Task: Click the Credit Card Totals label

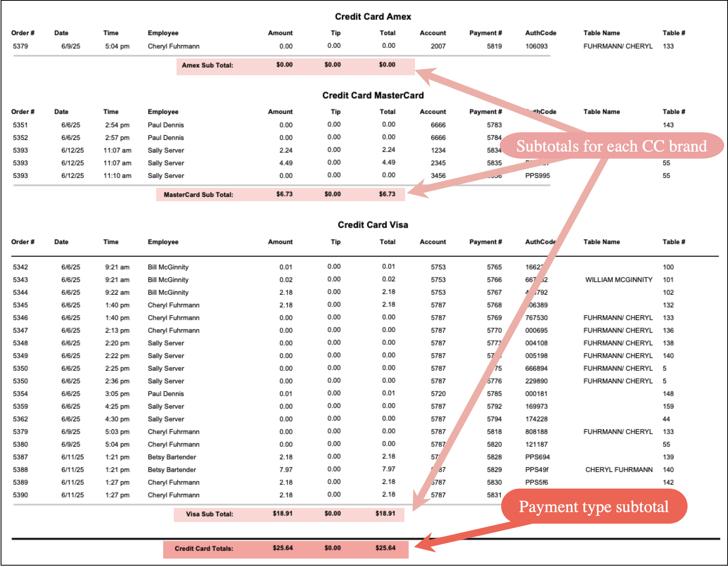Action: (204, 548)
